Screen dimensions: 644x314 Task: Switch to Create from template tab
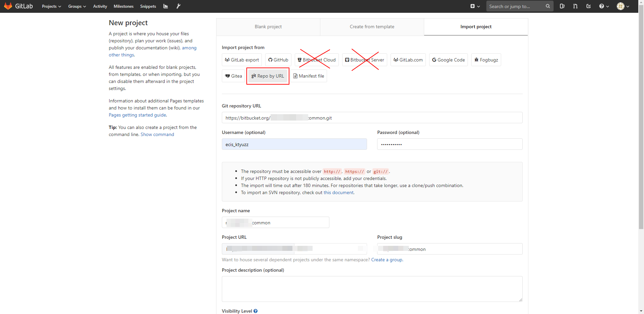click(x=372, y=27)
